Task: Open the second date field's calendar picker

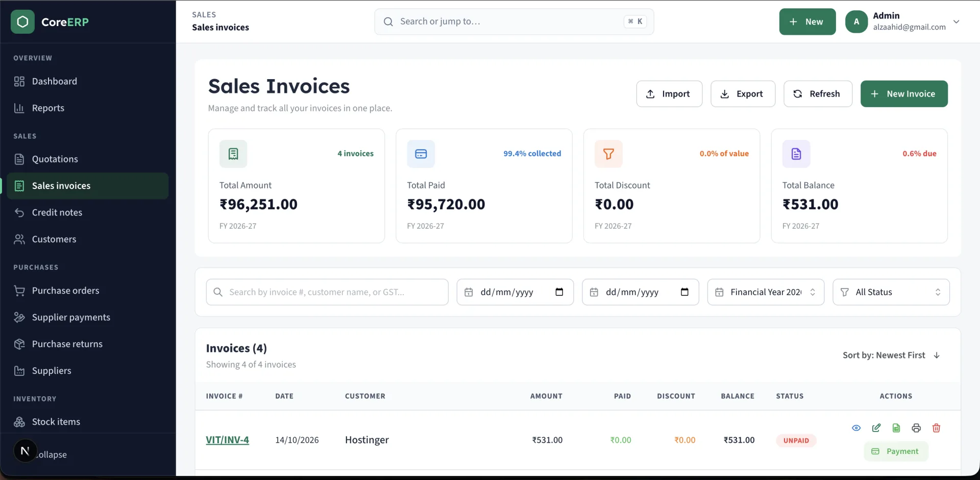Action: tap(685, 292)
